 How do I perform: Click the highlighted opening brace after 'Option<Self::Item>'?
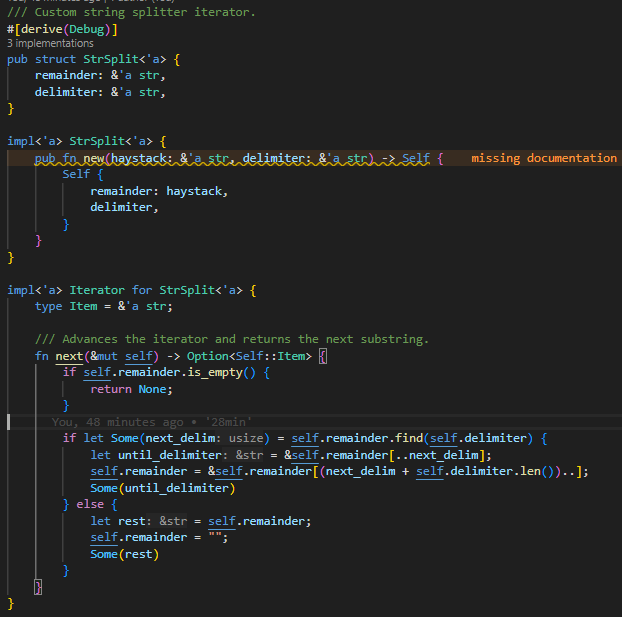323,356
